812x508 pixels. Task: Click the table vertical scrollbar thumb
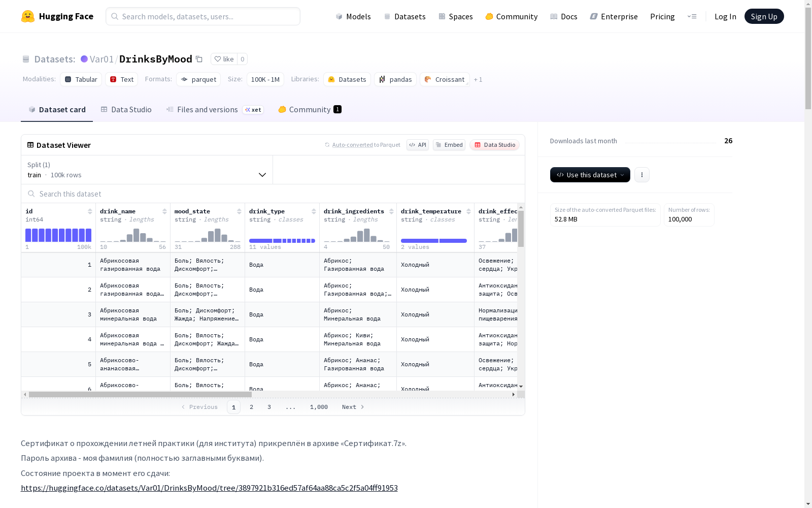coord(521,229)
